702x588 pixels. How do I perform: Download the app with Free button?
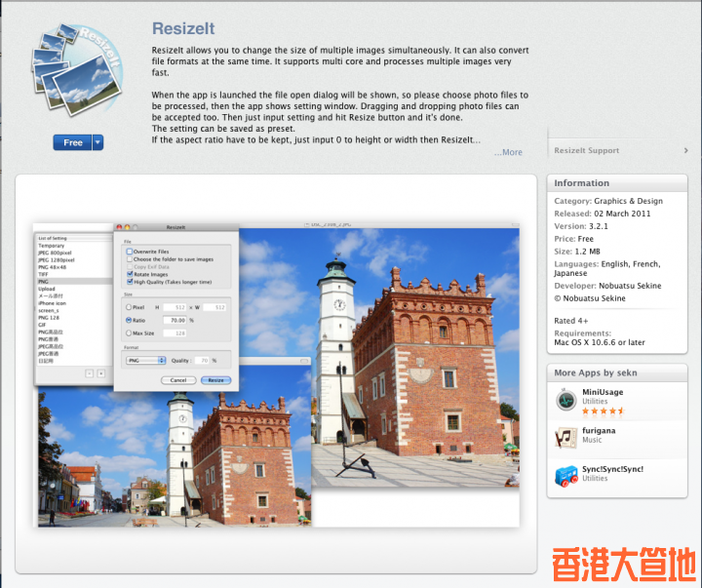pyautogui.click(x=72, y=142)
